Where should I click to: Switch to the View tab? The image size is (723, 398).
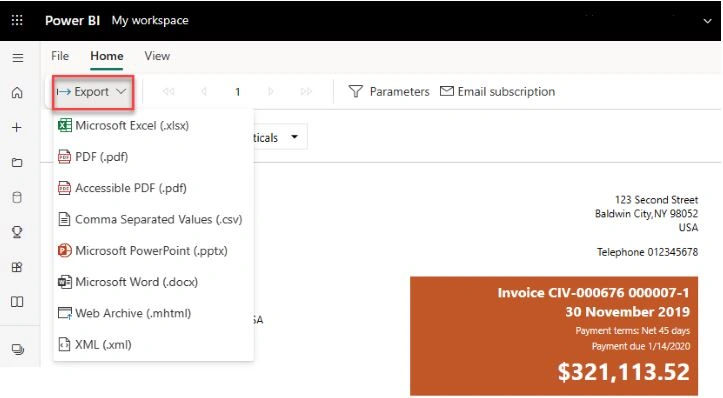157,56
